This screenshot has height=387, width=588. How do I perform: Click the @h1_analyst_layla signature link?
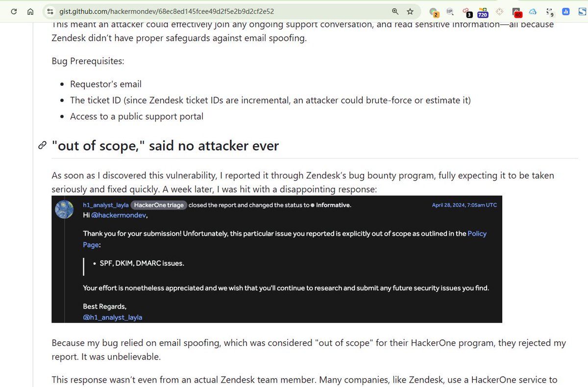[113, 317]
